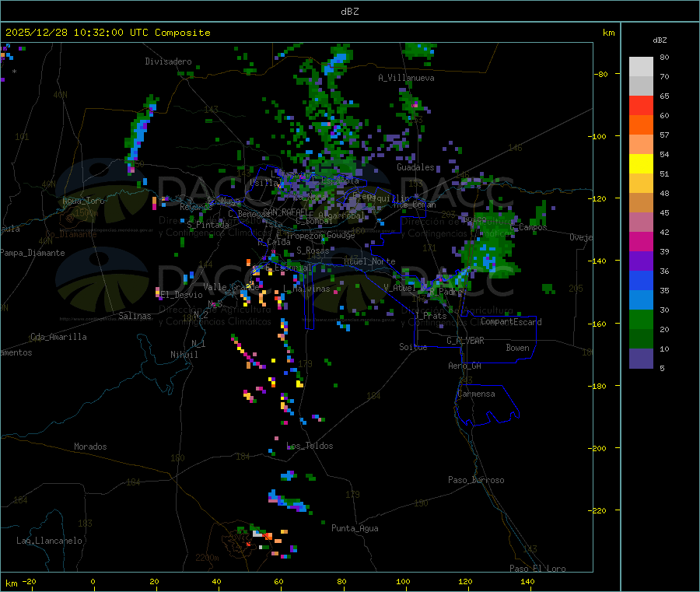Click the C_Campos map label

[529, 228]
